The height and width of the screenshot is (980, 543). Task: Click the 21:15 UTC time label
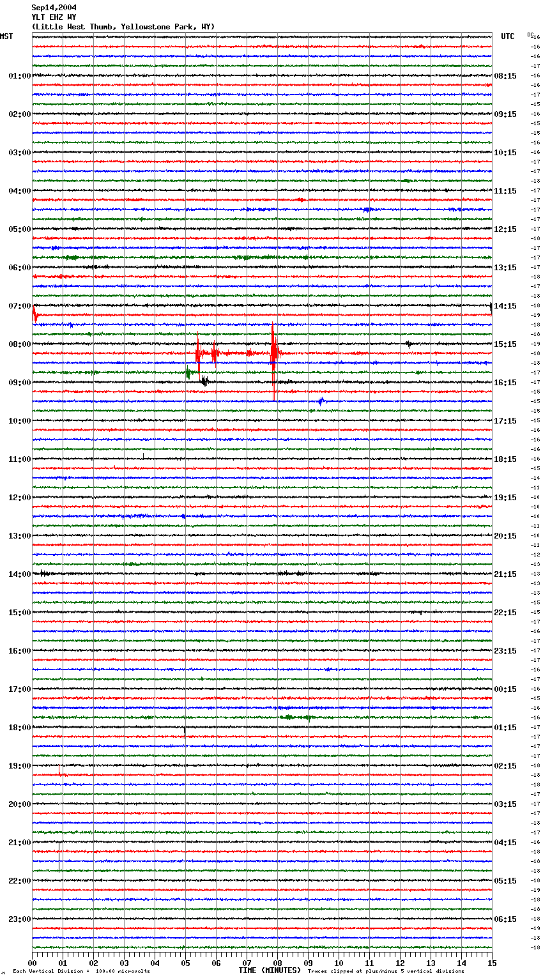point(505,574)
